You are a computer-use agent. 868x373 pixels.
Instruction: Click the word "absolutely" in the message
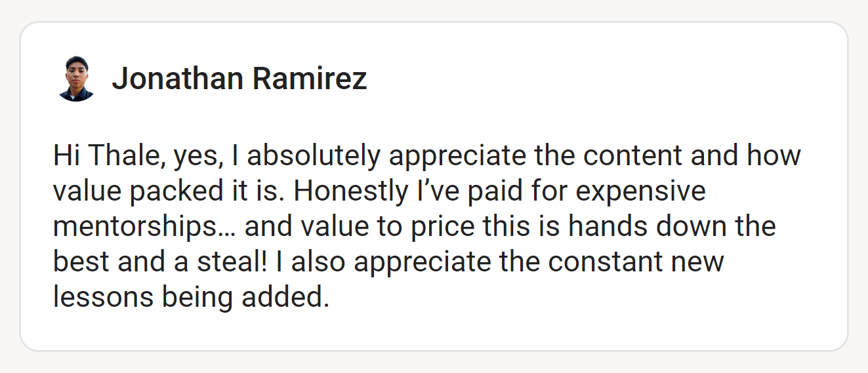coord(314,156)
